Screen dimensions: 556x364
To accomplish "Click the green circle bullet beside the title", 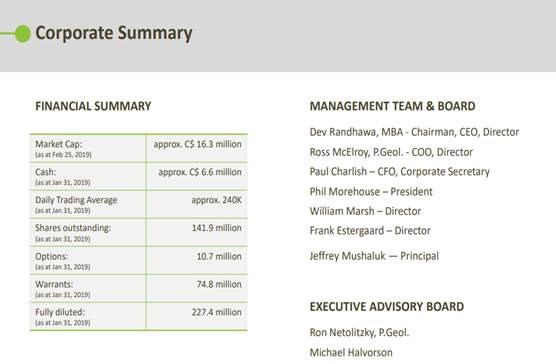I will 23,34.
